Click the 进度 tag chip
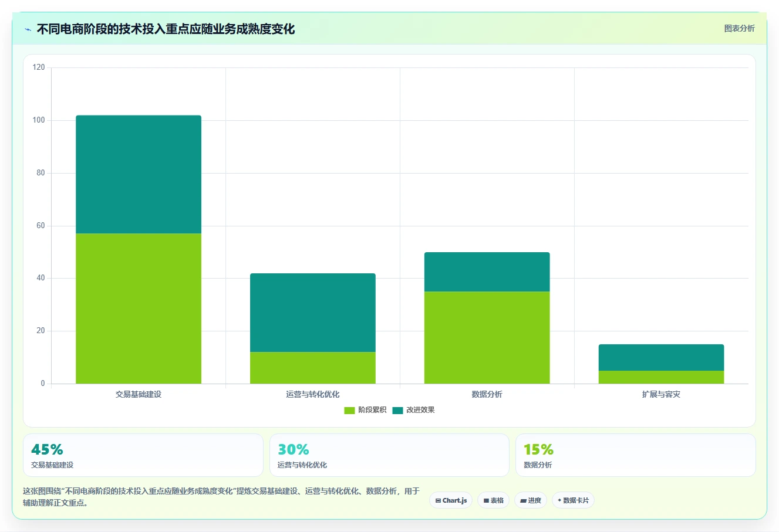The width and height of the screenshot is (779, 532). coord(531,500)
